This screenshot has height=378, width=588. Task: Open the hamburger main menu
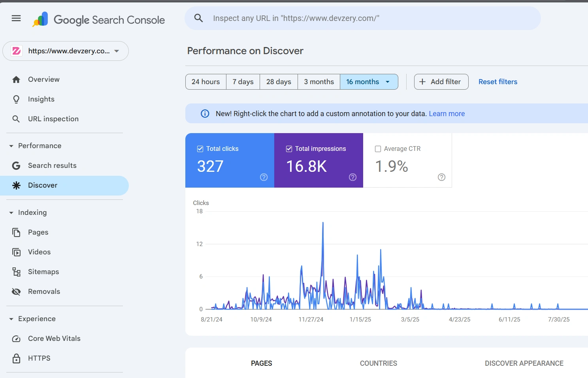[x=16, y=18]
